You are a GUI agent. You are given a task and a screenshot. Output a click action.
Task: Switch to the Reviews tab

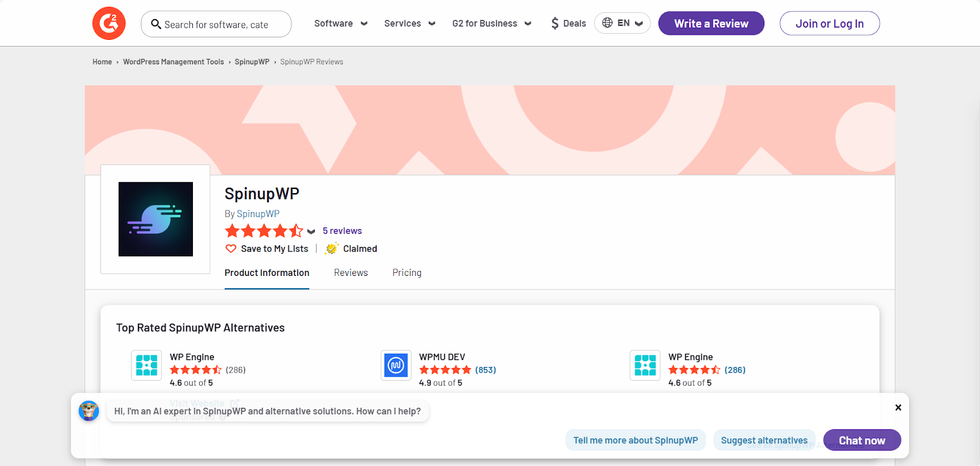(351, 273)
